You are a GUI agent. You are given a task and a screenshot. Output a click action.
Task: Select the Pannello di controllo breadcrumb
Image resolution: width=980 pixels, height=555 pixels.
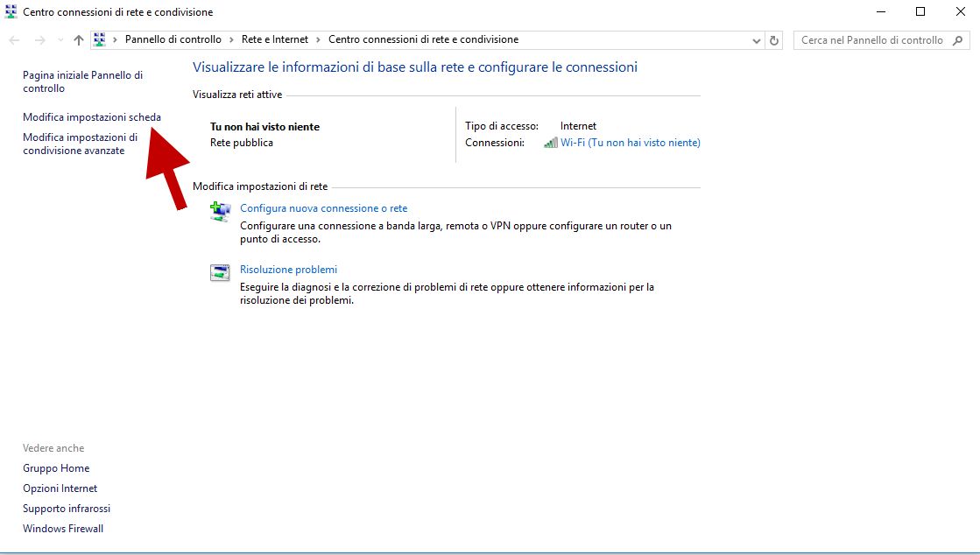(x=173, y=39)
